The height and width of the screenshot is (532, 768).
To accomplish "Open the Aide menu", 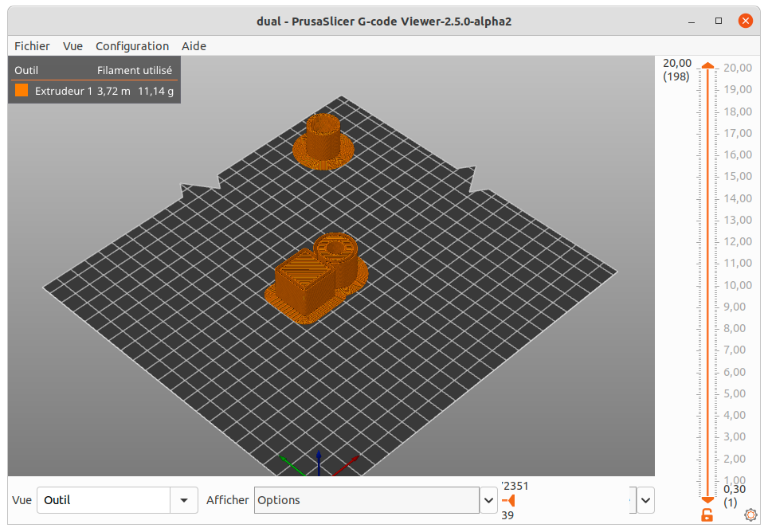I will [x=194, y=46].
